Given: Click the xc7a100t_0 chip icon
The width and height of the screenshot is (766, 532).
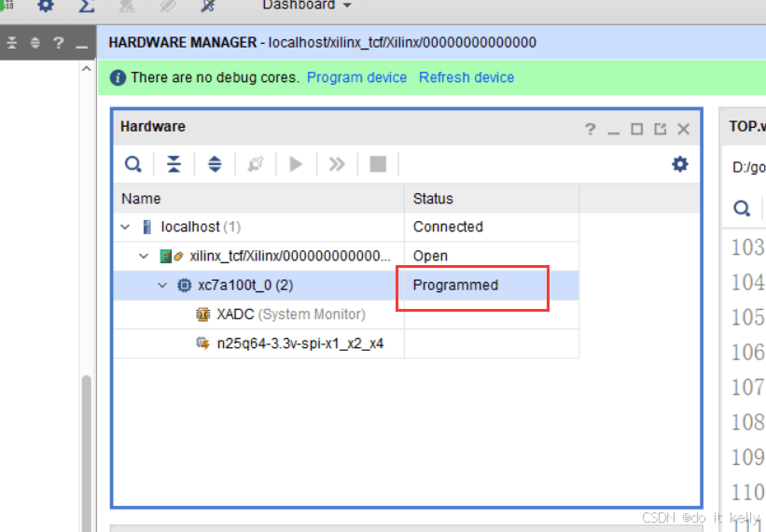Looking at the screenshot, I should [184, 286].
